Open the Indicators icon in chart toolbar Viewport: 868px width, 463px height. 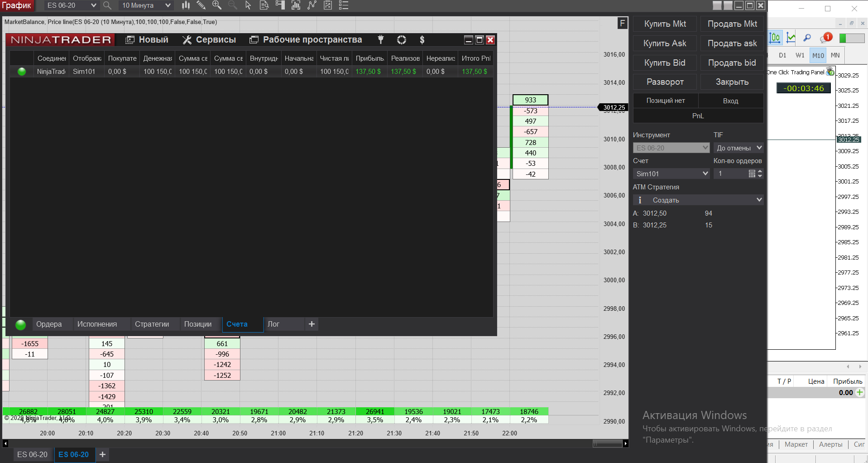pos(296,5)
